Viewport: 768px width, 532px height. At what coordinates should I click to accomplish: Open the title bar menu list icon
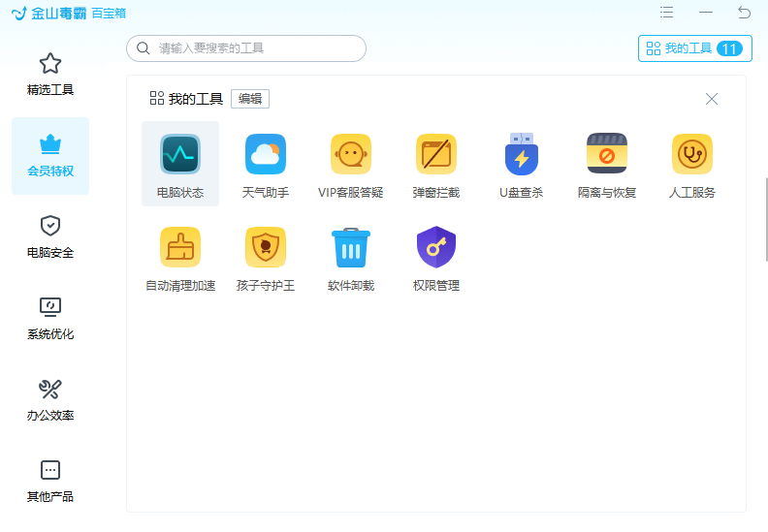pos(666,13)
